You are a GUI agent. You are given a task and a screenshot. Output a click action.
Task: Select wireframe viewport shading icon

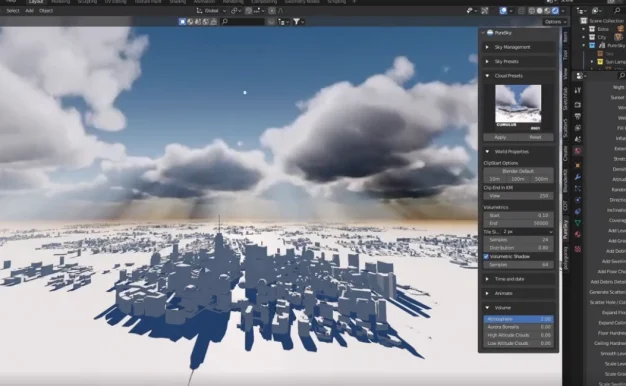click(x=532, y=11)
